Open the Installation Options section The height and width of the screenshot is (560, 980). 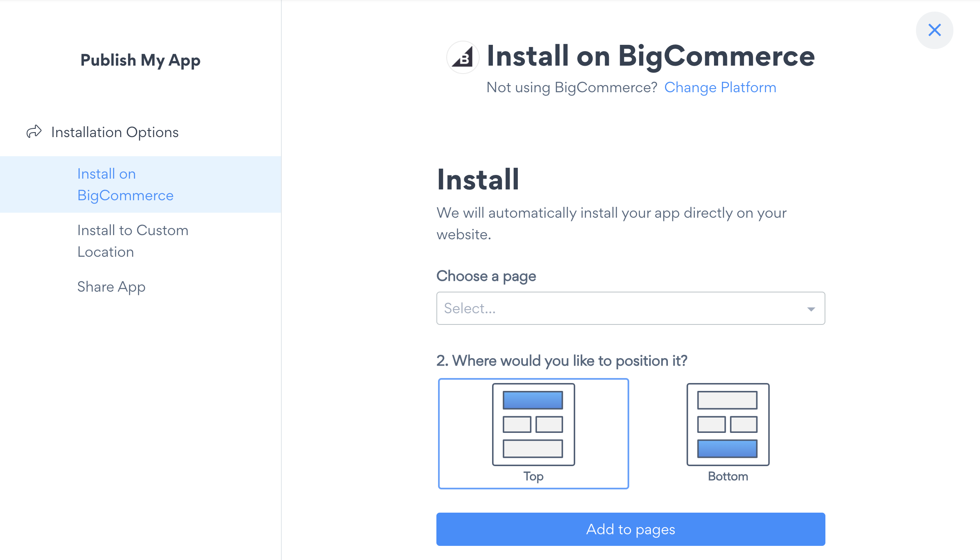click(x=115, y=132)
